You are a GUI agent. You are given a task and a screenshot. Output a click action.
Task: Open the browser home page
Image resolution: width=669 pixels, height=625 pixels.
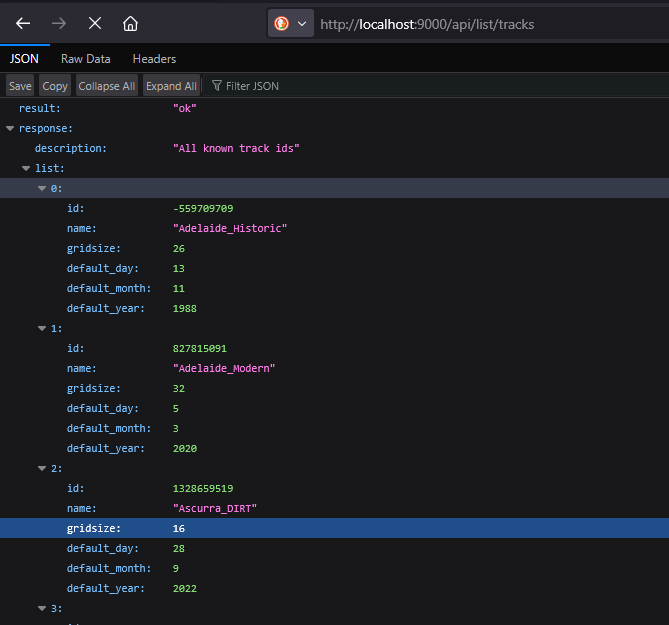[x=130, y=23]
